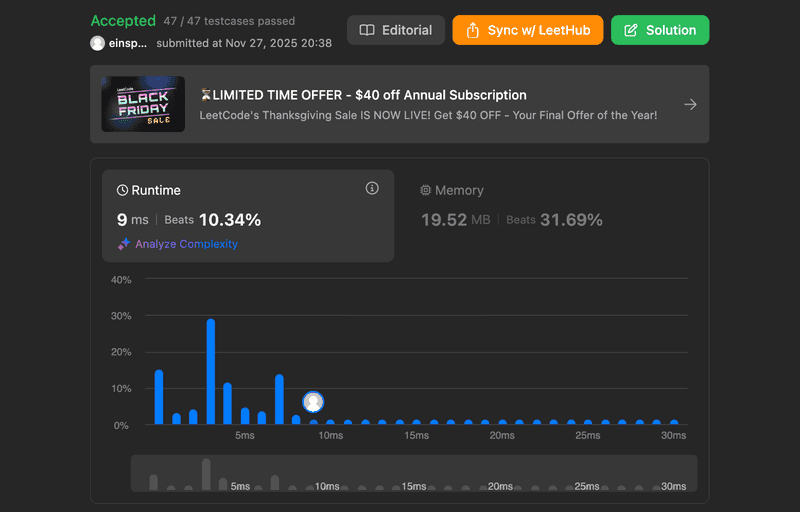Open Analyze Complexity link
Screen dimensions: 800x512
pyautogui.click(x=186, y=244)
